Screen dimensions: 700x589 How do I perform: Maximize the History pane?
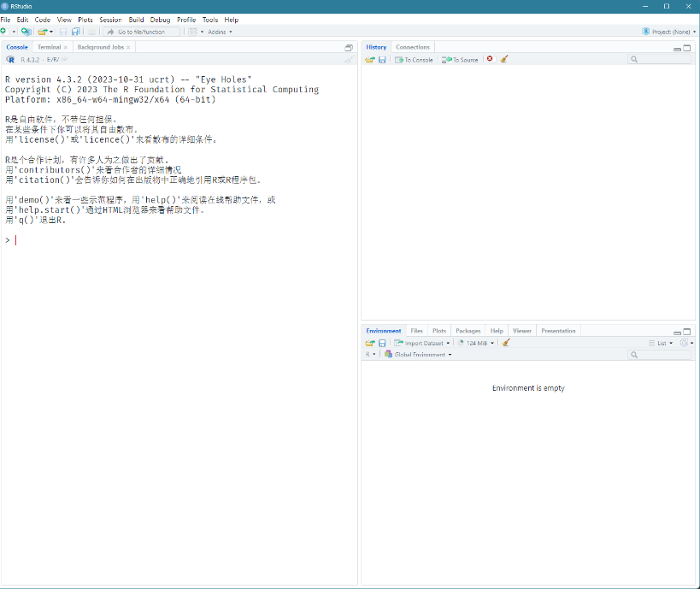[687, 48]
